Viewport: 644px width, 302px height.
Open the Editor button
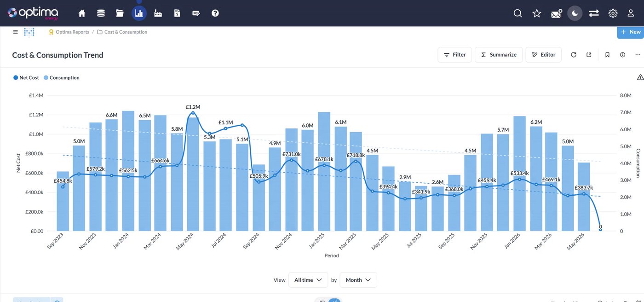(x=543, y=55)
